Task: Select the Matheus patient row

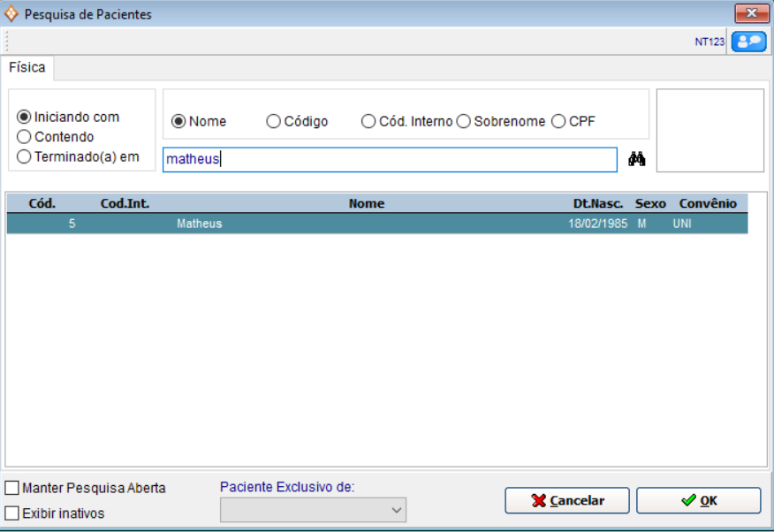Action: tap(376, 224)
